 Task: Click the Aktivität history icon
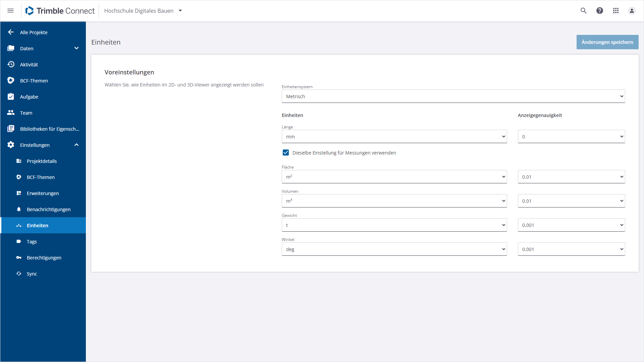point(11,64)
